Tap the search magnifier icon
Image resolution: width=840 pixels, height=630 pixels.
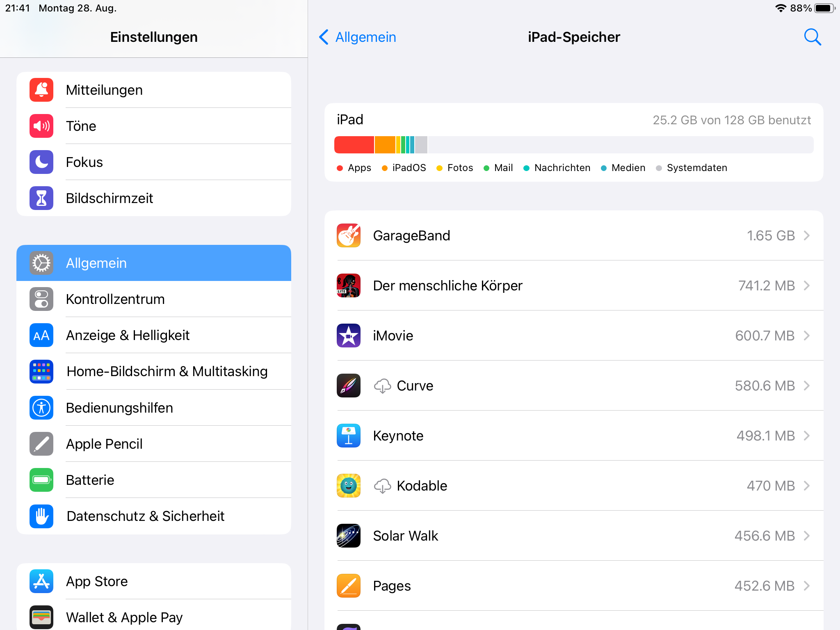pyautogui.click(x=812, y=37)
